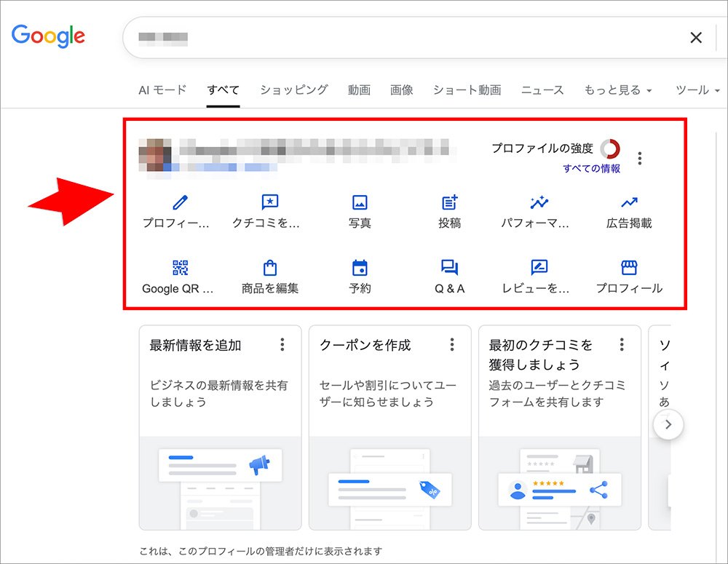The image size is (728, 564).
Task: Click the text 過去のユーザーとクチコミフォームを共有します
Action: (557, 393)
